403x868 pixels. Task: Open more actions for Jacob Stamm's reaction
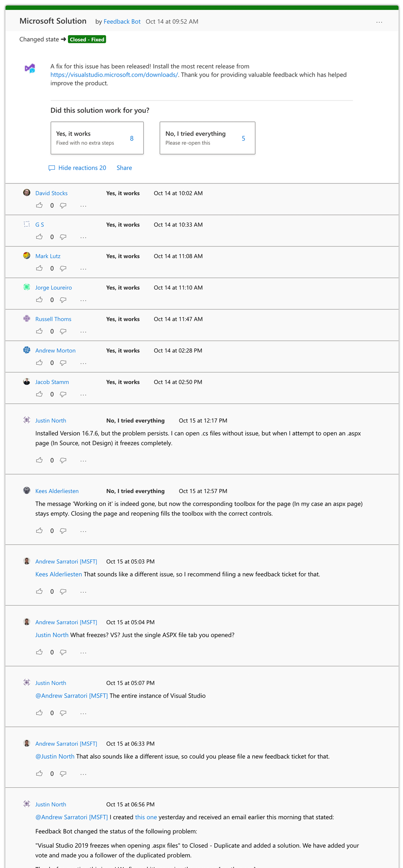[83, 394]
